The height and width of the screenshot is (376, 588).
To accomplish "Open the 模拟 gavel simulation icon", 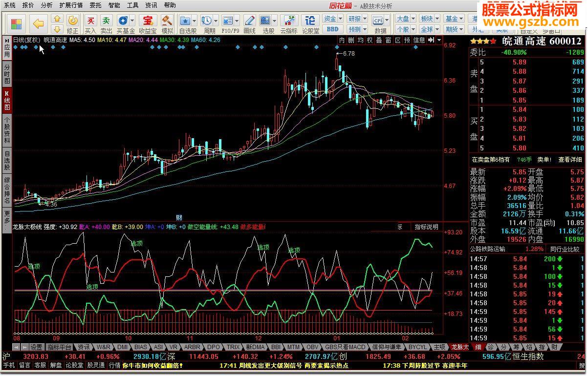I will coord(167,21).
